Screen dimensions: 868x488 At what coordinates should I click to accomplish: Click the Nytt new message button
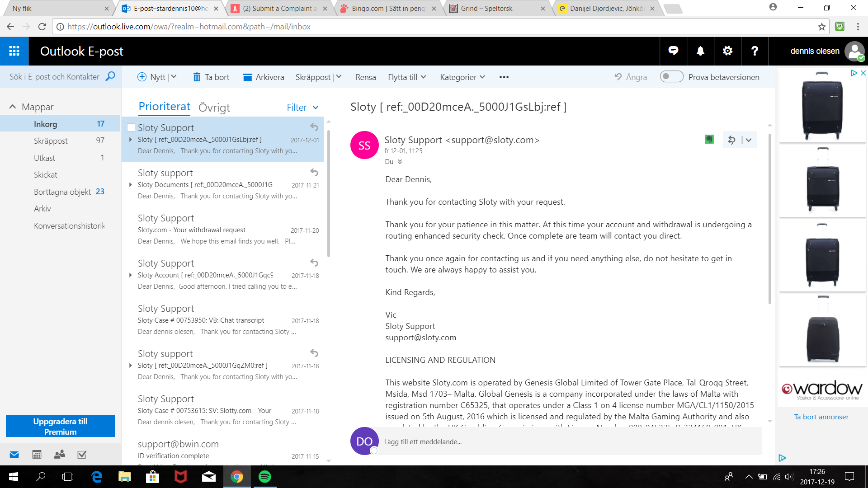click(151, 77)
